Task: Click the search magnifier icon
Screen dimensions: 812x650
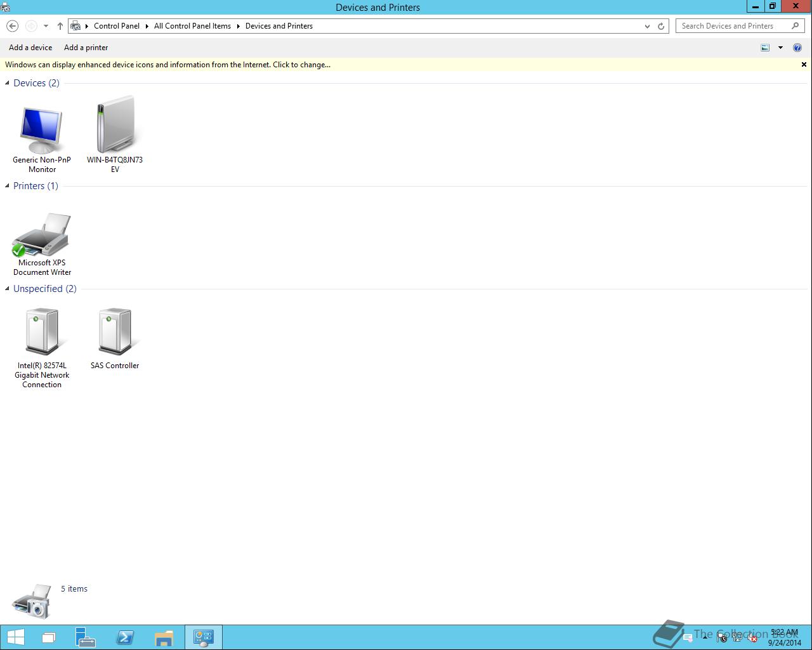Action: click(x=796, y=26)
